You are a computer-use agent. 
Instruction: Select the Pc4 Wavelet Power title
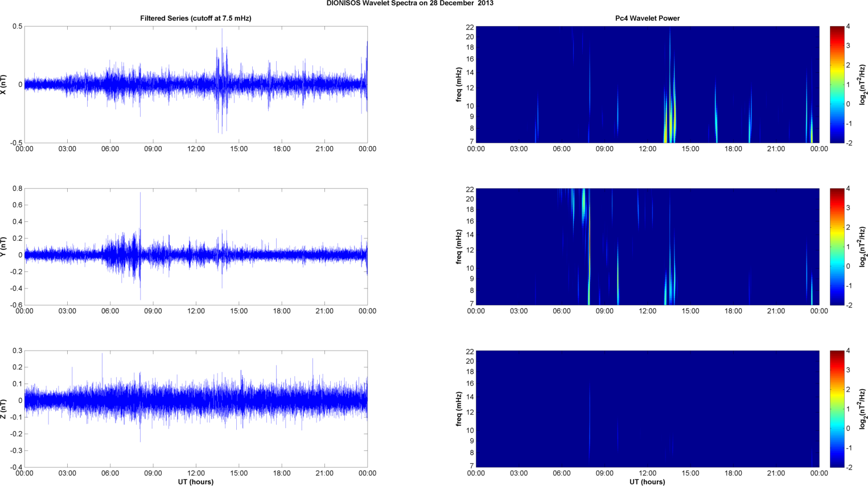(x=647, y=18)
